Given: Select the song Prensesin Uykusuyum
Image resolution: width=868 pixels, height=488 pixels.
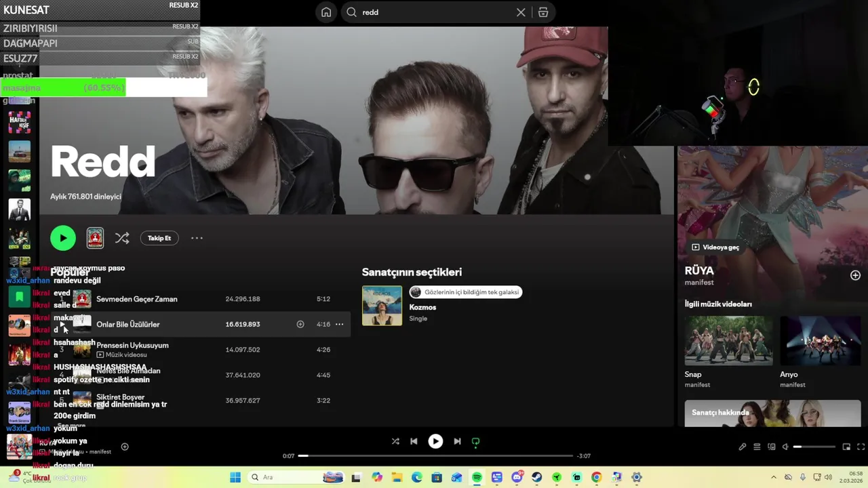Looking at the screenshot, I should [x=132, y=345].
